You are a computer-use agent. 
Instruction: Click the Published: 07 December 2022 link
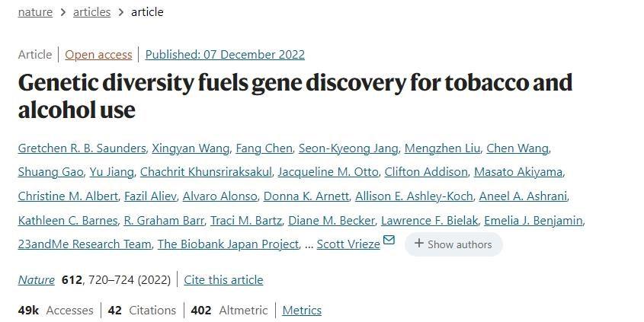click(225, 55)
